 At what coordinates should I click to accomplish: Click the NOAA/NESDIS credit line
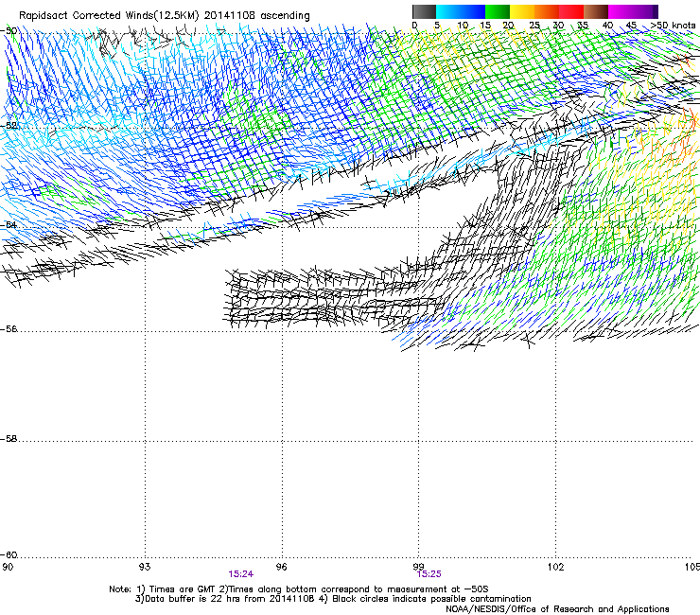557,608
